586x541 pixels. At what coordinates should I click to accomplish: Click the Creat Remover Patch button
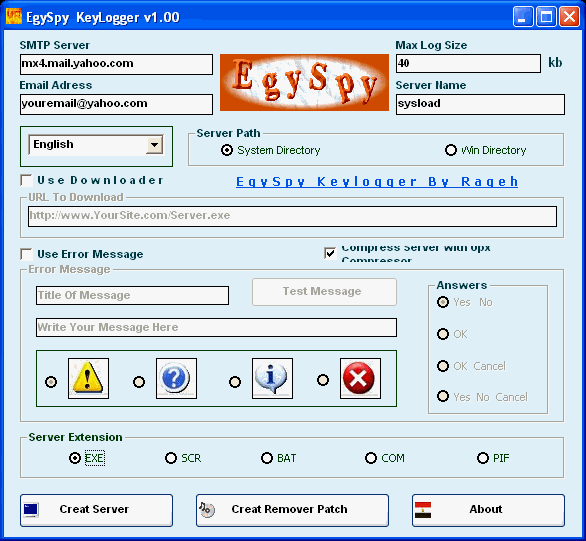pyautogui.click(x=292, y=510)
